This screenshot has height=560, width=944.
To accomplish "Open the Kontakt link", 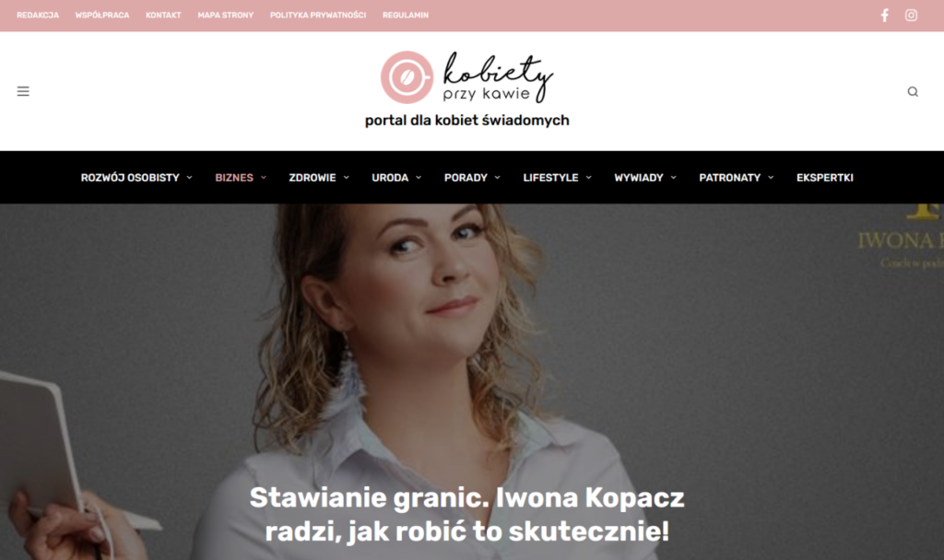I will (x=163, y=16).
